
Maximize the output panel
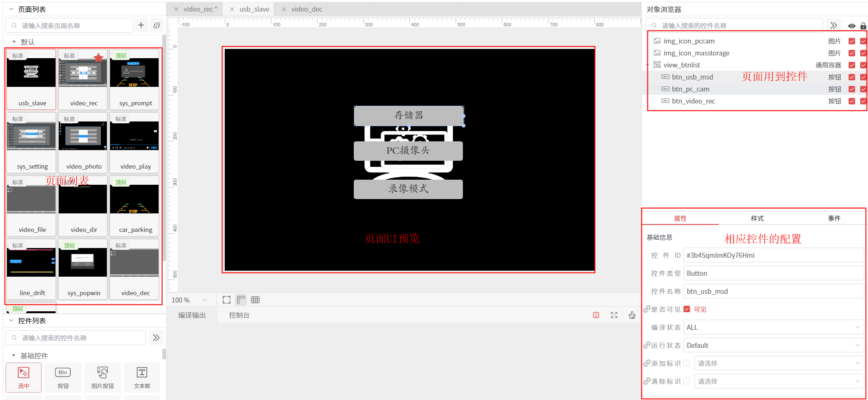(x=614, y=315)
